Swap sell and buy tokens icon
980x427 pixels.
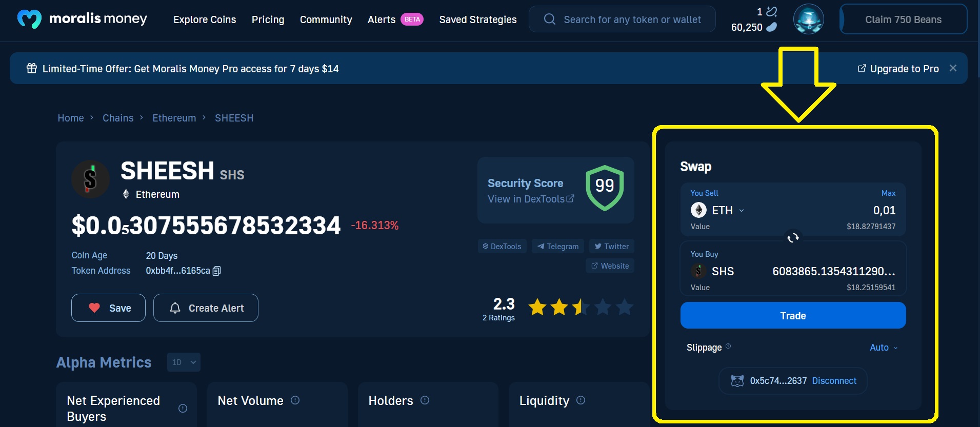tap(793, 238)
